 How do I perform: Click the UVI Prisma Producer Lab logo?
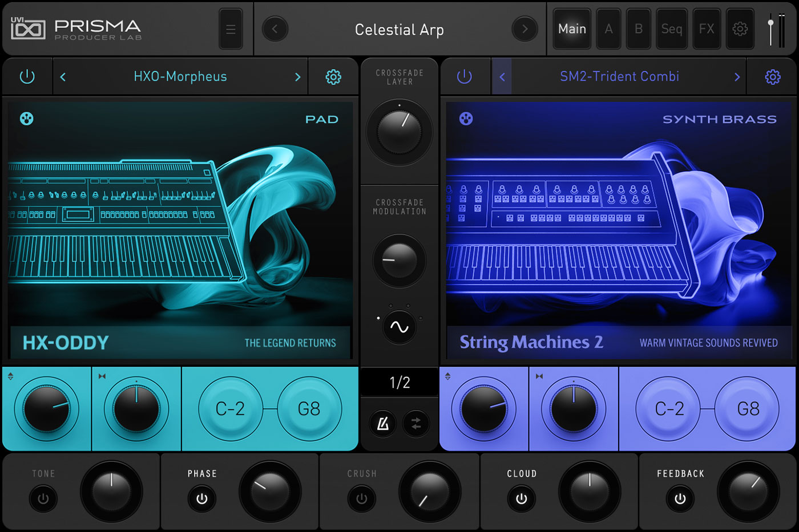pos(76,29)
